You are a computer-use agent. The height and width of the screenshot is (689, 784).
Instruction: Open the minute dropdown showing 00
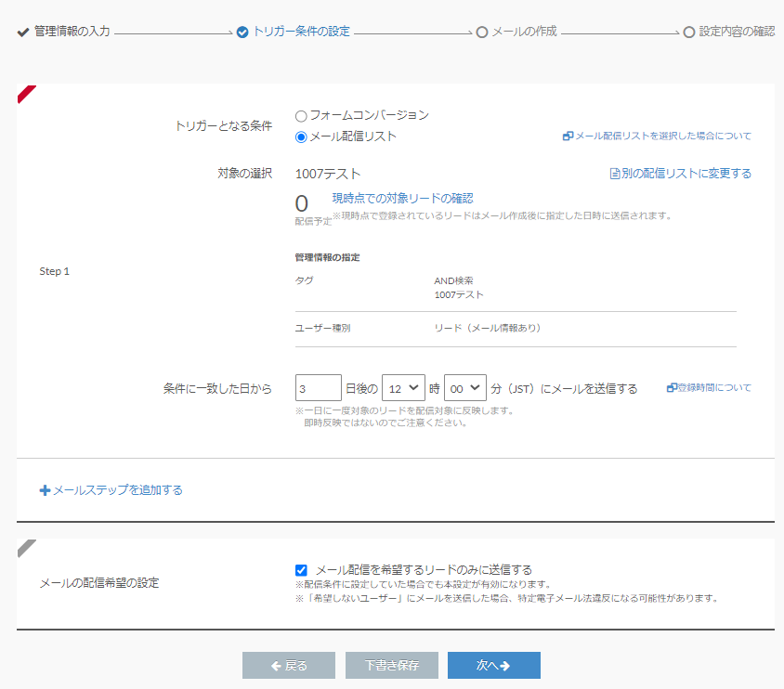pyautogui.click(x=465, y=388)
